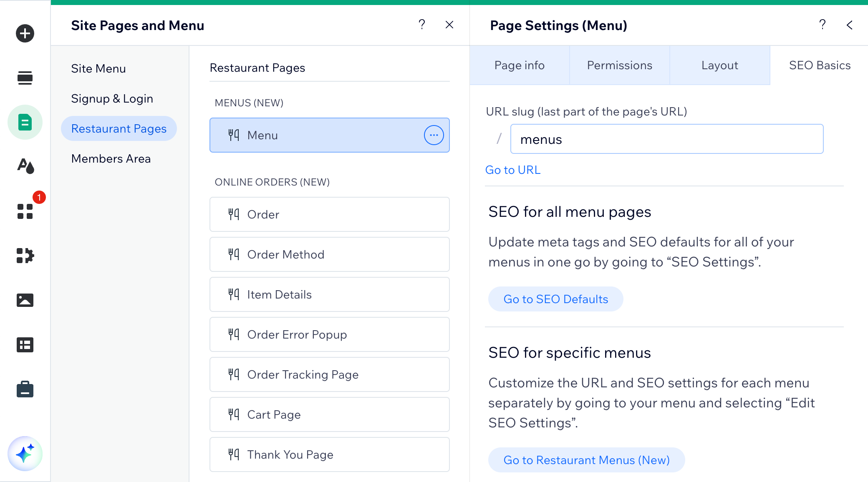Click the Go to URL hyperlink
This screenshot has height=482, width=868.
[x=513, y=171]
